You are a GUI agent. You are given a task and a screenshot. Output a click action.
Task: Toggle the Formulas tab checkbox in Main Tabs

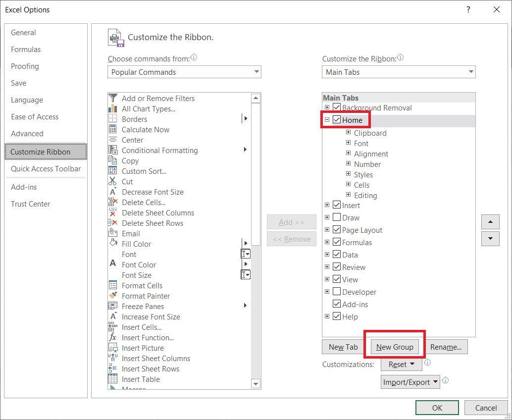click(337, 242)
